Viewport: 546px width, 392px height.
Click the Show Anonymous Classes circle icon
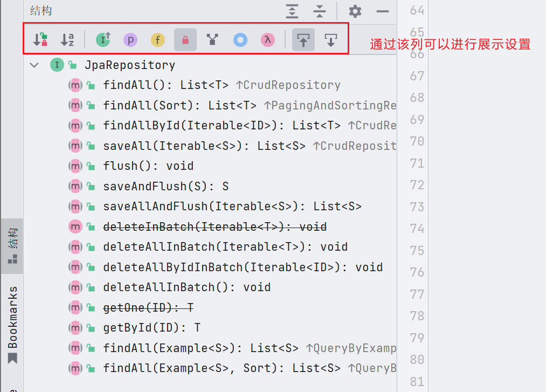tap(240, 40)
